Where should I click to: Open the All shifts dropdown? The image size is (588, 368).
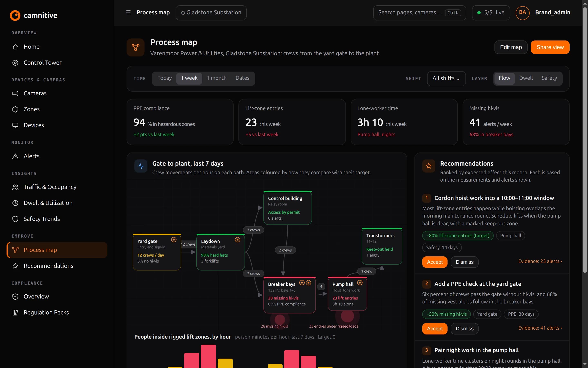[446, 78]
